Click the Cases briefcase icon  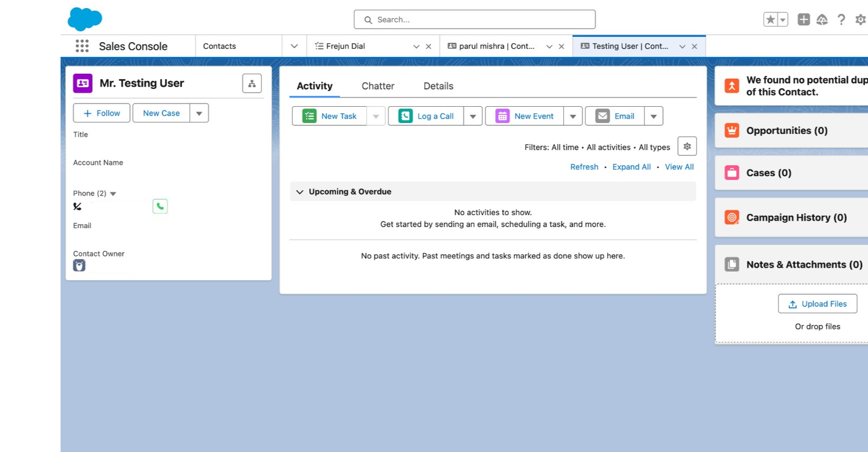point(732,173)
